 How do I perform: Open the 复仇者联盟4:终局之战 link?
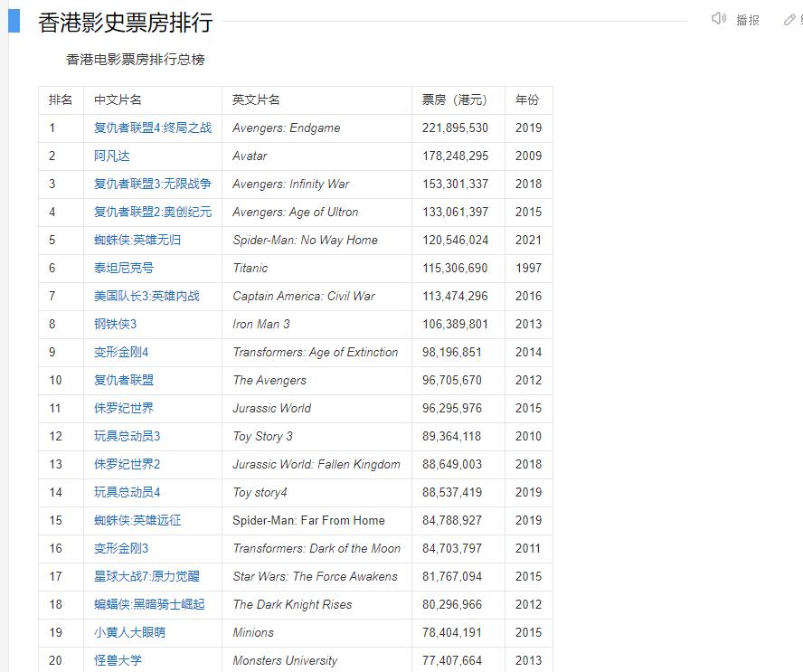tap(152, 128)
